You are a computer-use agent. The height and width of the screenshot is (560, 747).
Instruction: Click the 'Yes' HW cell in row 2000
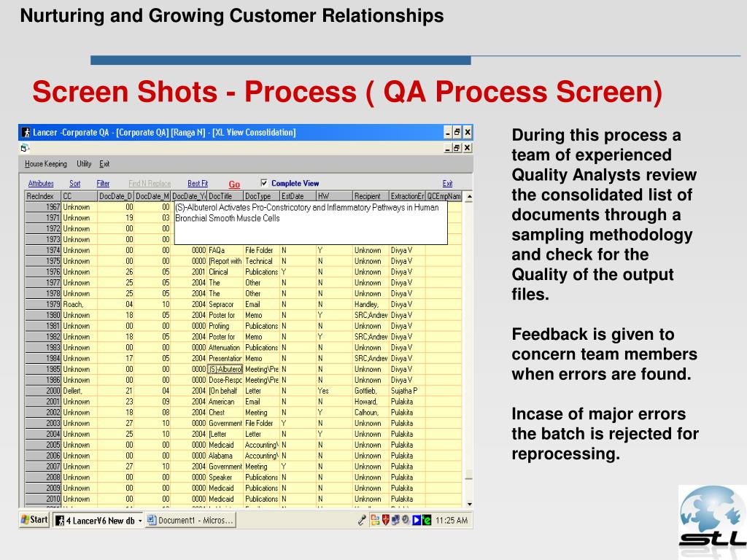334,391
